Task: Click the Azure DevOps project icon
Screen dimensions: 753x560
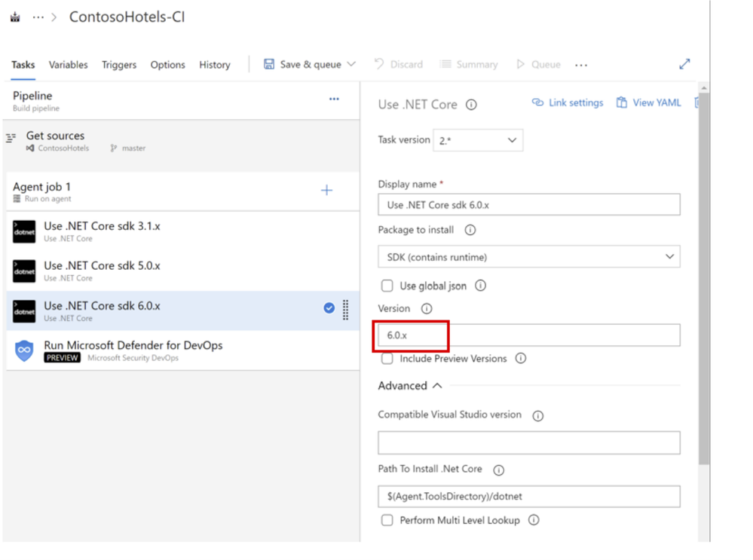Action: point(15,17)
